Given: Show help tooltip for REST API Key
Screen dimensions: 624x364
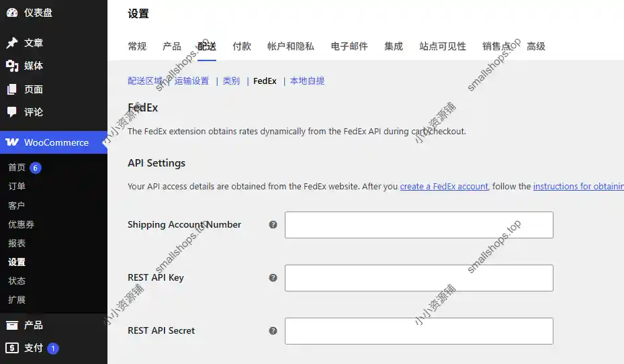Looking at the screenshot, I should pos(273,277).
